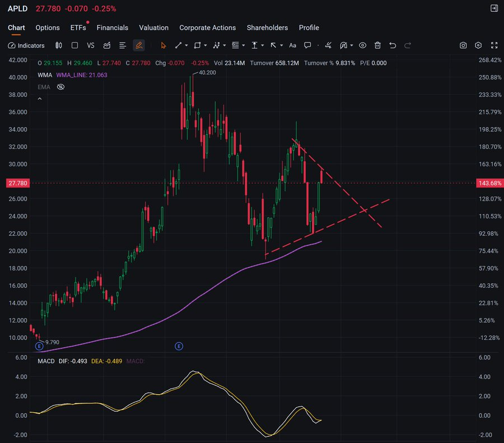The width and height of the screenshot is (504, 443).
Task: Click the second earnings E marker
Action: pyautogui.click(x=179, y=346)
